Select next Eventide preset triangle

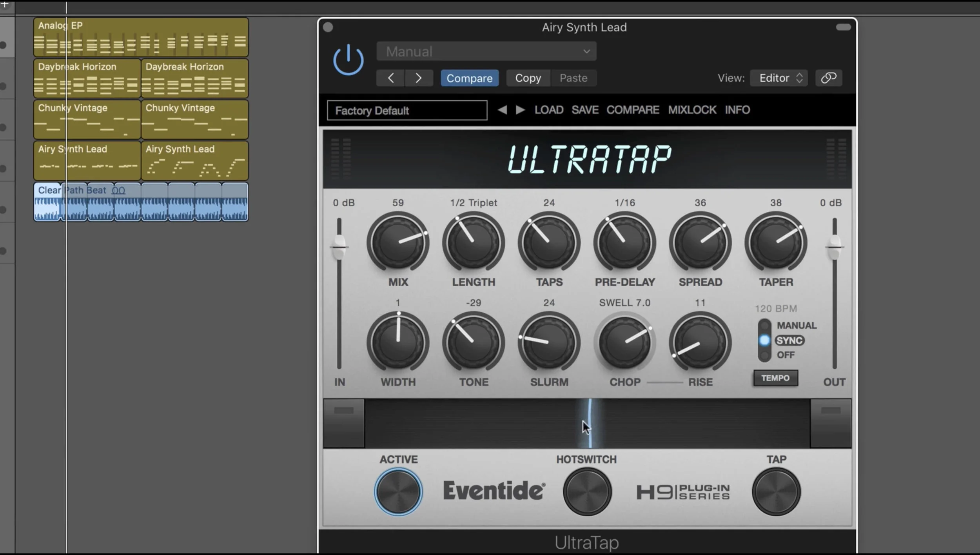click(520, 110)
